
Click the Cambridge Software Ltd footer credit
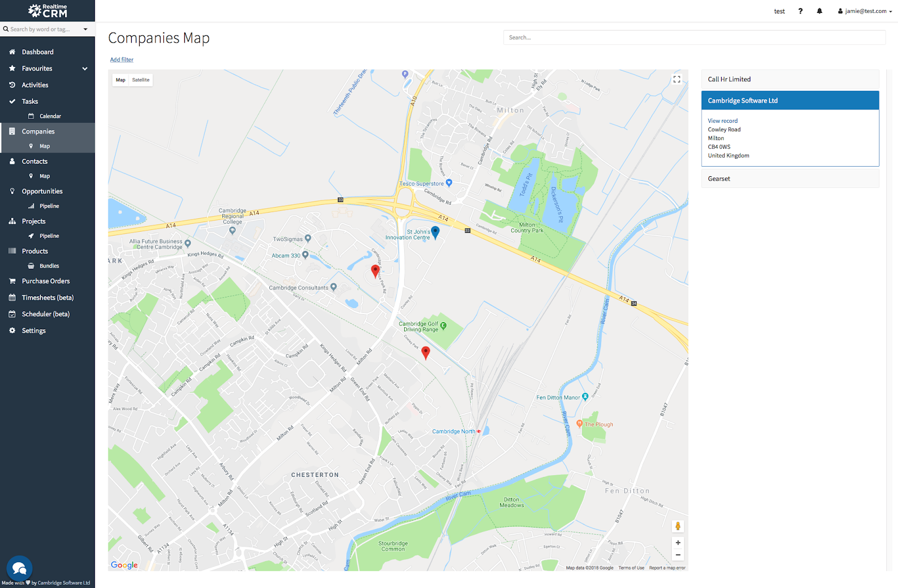(x=64, y=583)
